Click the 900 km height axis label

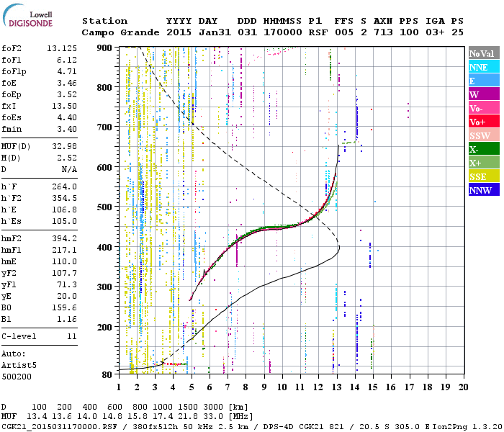(x=104, y=48)
